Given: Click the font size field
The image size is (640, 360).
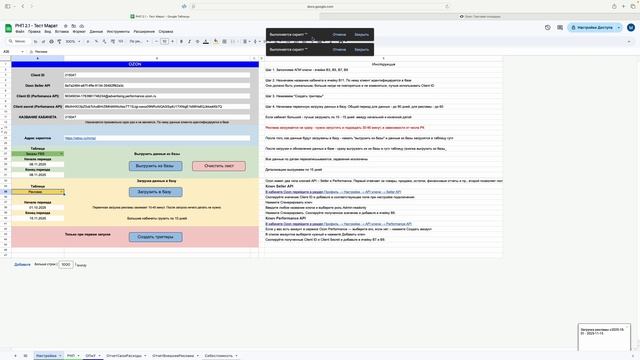Looking at the screenshot, I should (164, 41).
